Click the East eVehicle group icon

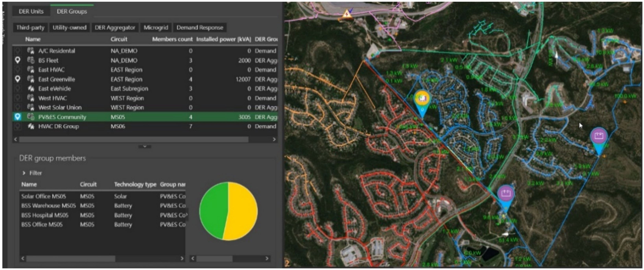pyautogui.click(x=31, y=89)
